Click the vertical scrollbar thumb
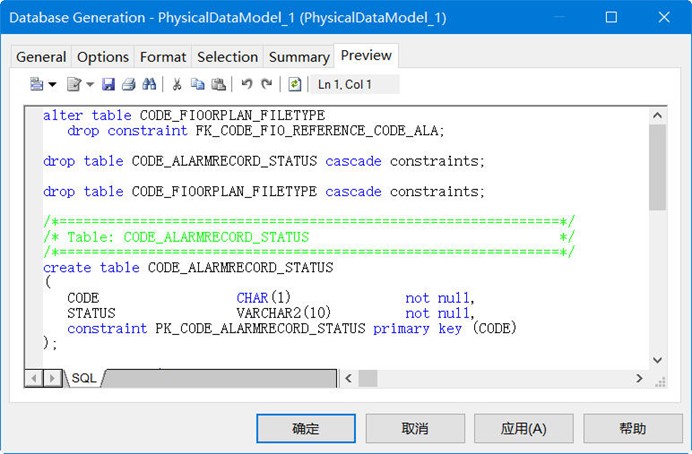The width and height of the screenshot is (692, 454). [x=657, y=167]
